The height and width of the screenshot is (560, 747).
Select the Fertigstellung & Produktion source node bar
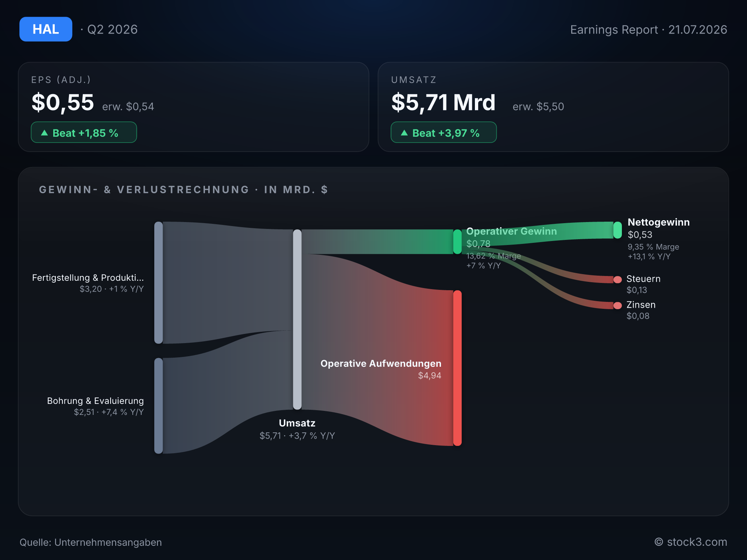click(159, 283)
